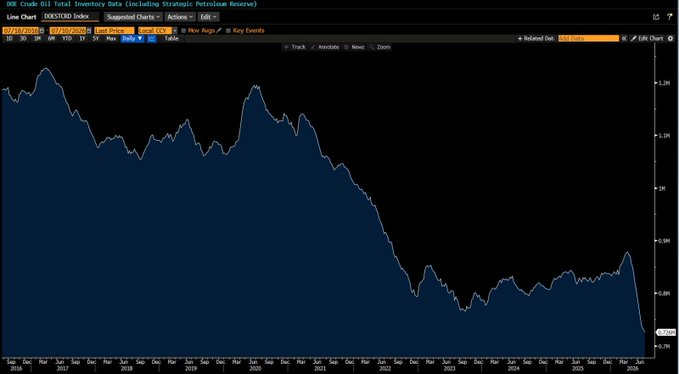
Task: Select the 1Y range tab
Action: (82, 39)
